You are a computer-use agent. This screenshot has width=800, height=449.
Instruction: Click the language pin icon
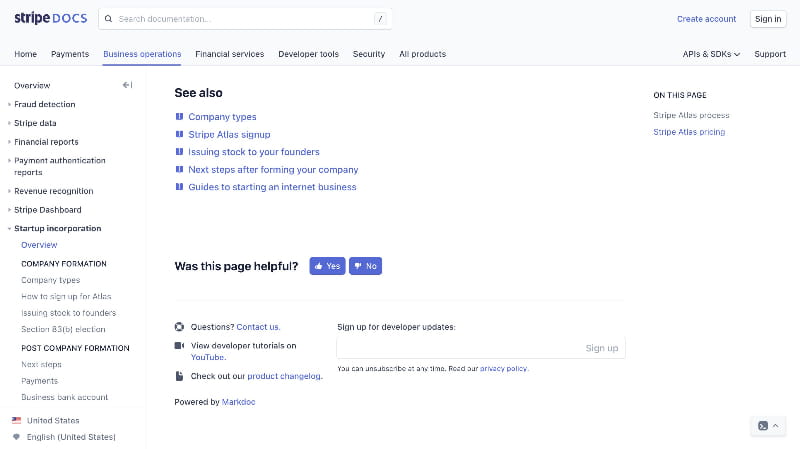16,437
